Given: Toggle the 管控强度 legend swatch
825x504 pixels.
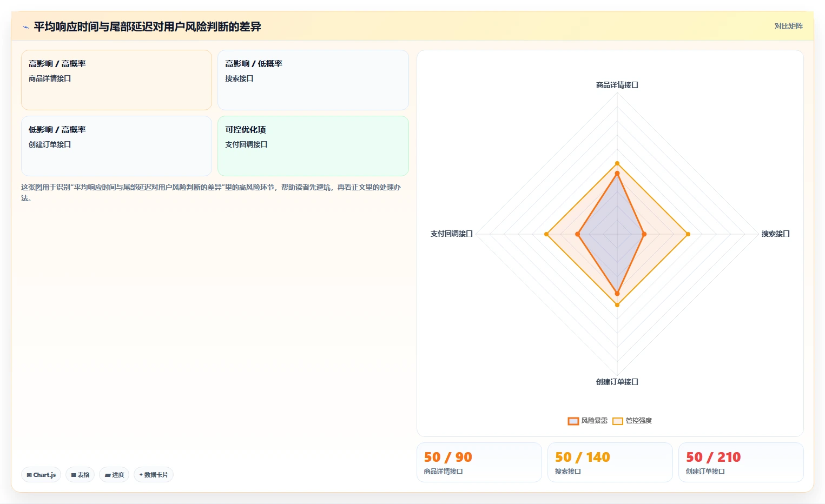Looking at the screenshot, I should (x=618, y=421).
